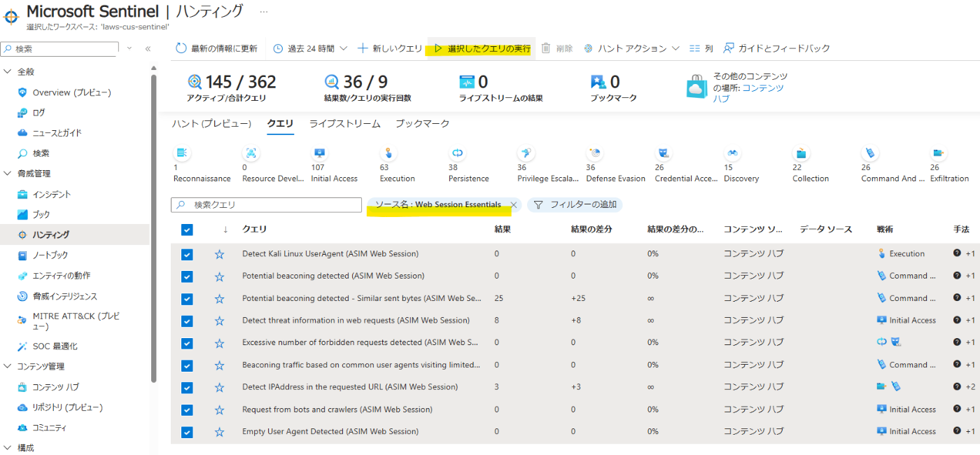
Task: Uncheck the Empty User Agent Detected row
Action: coord(187,432)
